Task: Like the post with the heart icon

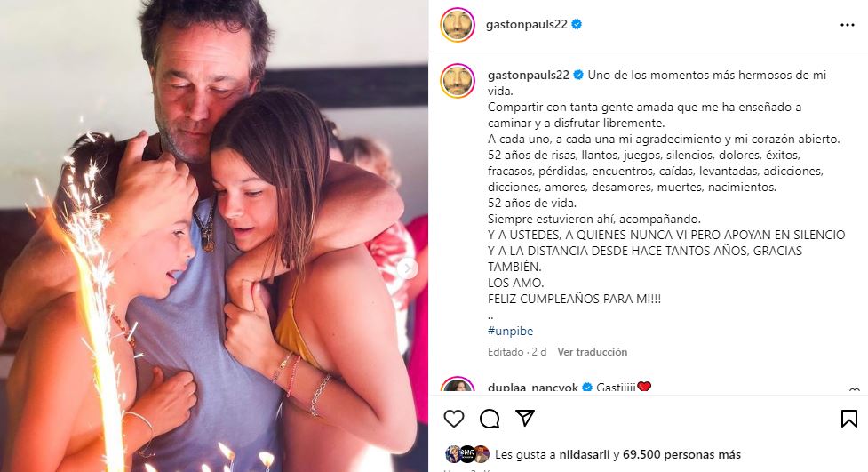Action: 454,419
